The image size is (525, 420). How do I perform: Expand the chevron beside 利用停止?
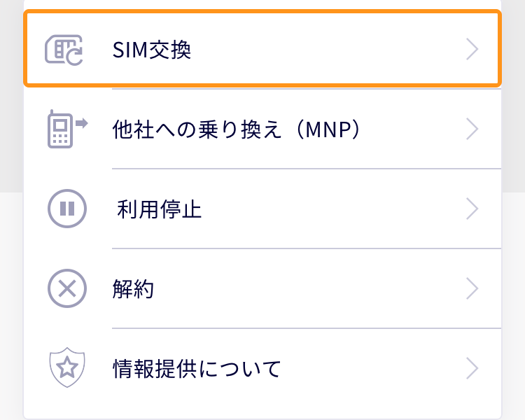pos(472,209)
